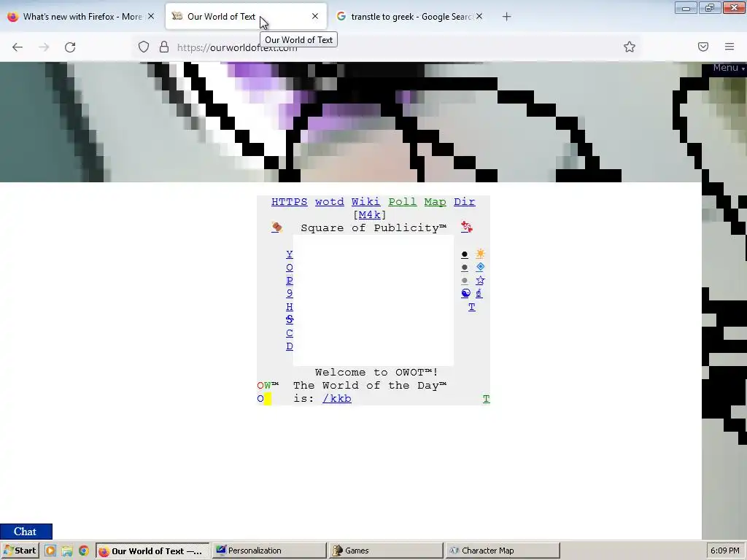Open the Poll link
Screen dimensions: 747x560
click(x=402, y=202)
